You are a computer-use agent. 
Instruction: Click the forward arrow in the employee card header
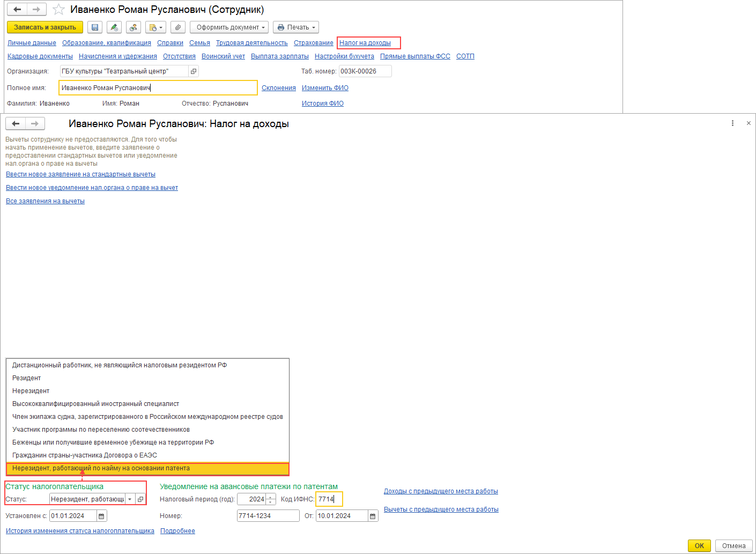36,10
